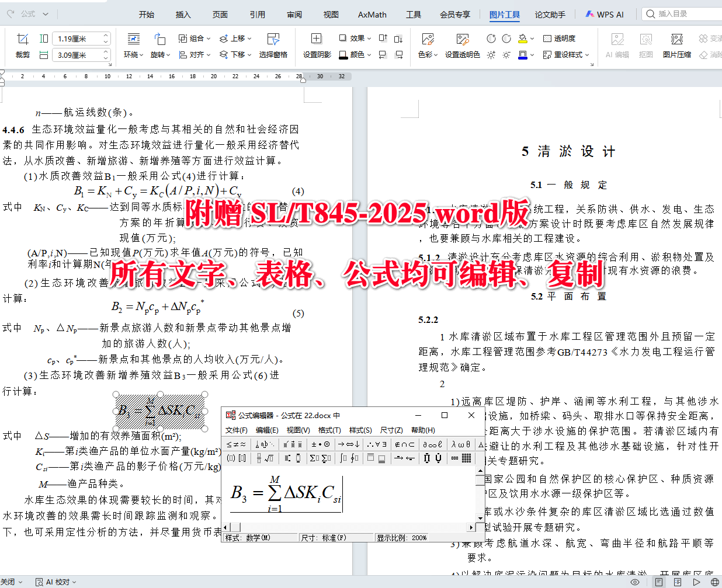722x588 pixels.
Task: Open the miscellaneous symbols palette (∂∞ℓ)
Action: [432, 444]
